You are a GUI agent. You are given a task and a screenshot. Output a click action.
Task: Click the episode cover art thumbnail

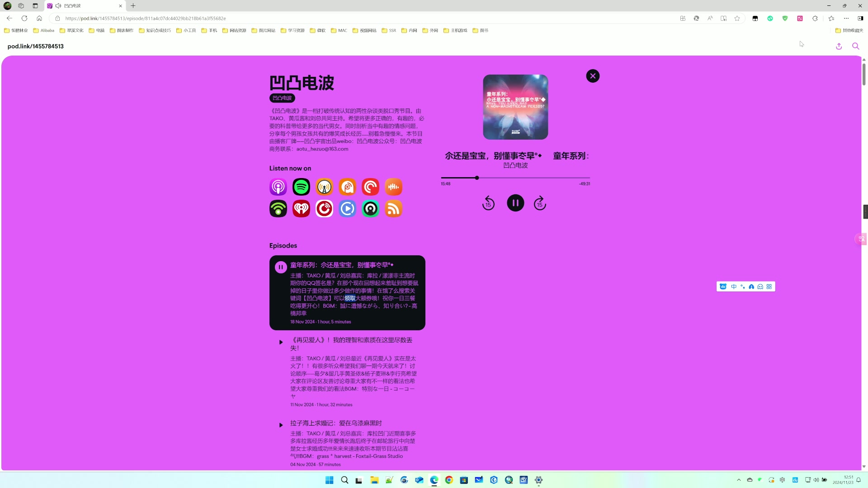tap(515, 107)
